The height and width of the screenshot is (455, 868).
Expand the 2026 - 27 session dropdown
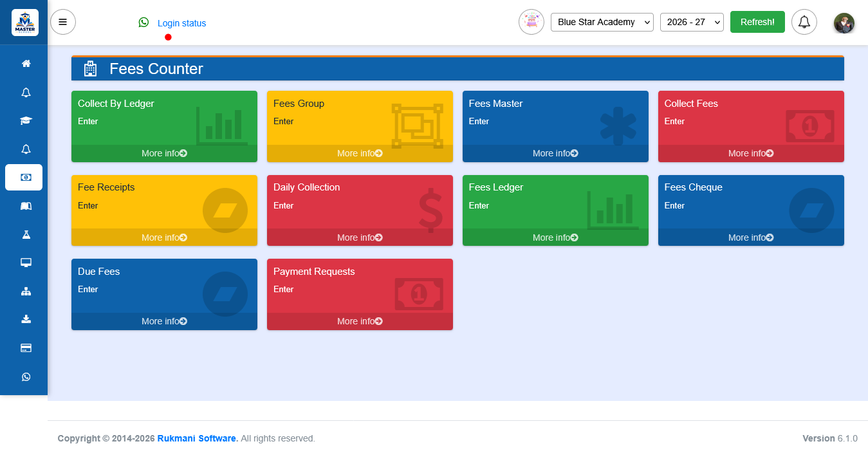coord(692,22)
